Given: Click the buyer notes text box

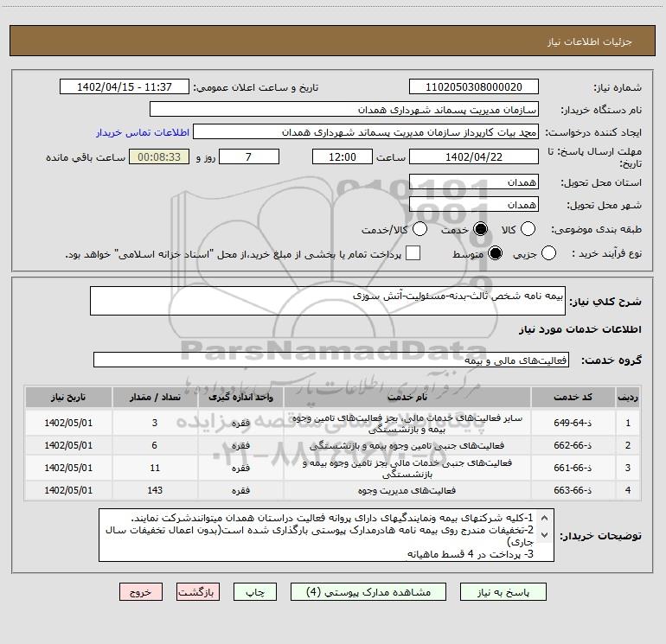Looking at the screenshot, I should [327, 535].
